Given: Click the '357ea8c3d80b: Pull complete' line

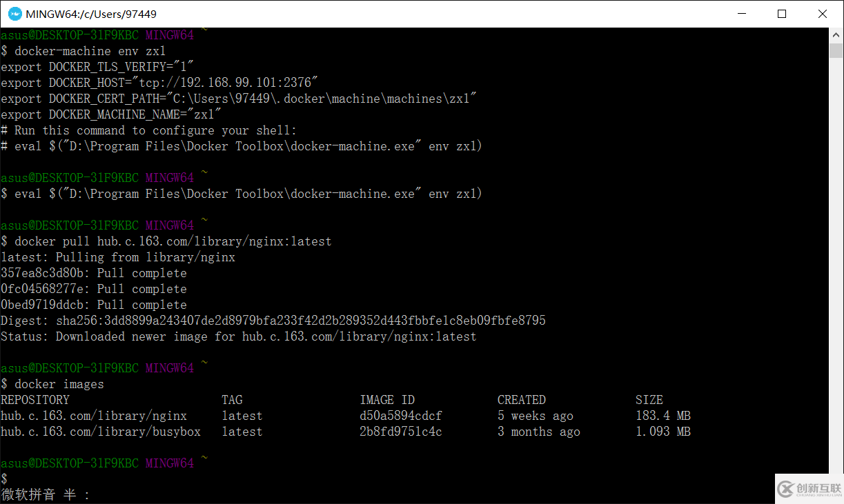Looking at the screenshot, I should (x=94, y=273).
